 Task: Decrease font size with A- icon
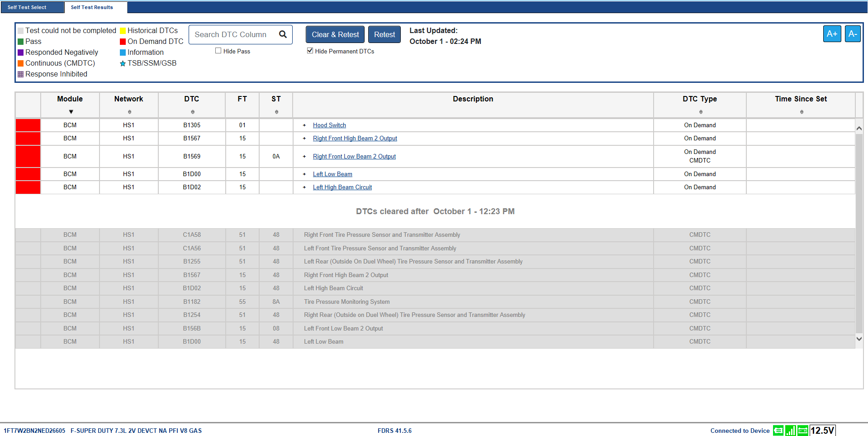(853, 34)
